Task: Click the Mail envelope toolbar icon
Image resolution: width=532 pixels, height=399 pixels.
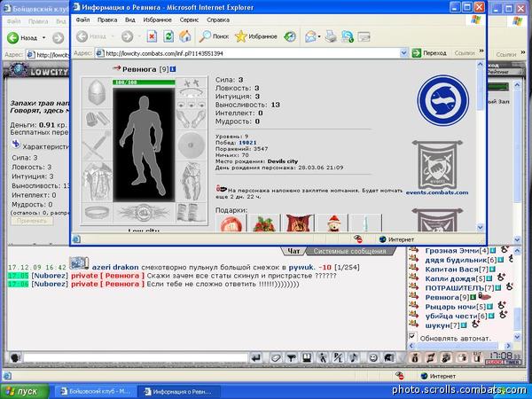Action: tap(310, 36)
